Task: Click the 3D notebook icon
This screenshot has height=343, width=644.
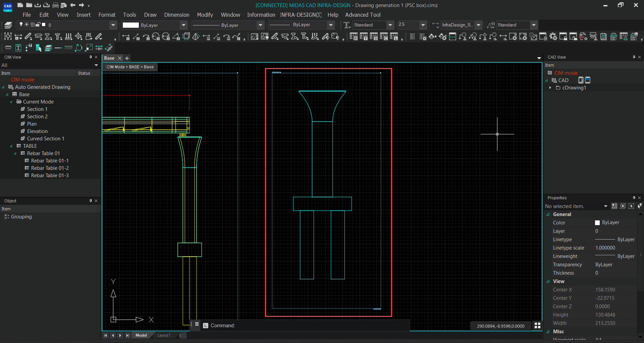Action: pos(603,37)
